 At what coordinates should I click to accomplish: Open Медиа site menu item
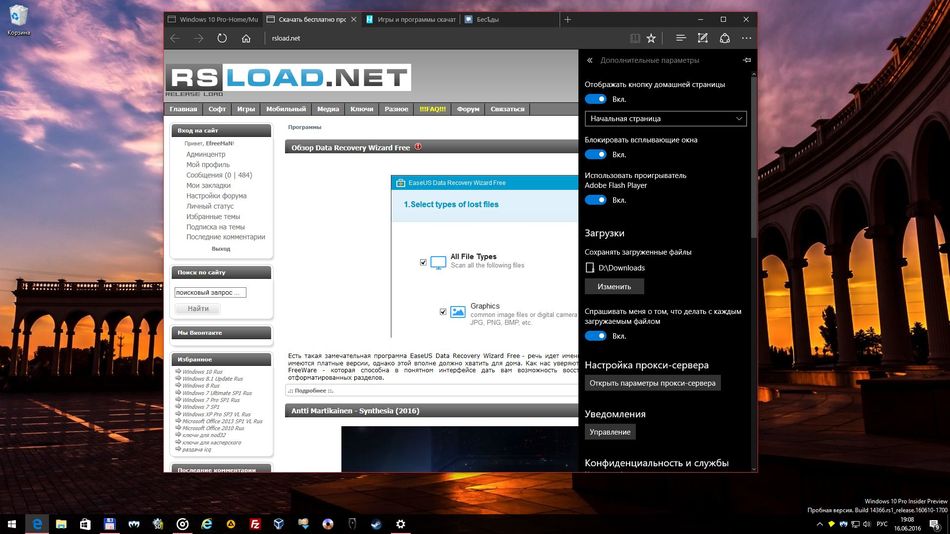(328, 109)
